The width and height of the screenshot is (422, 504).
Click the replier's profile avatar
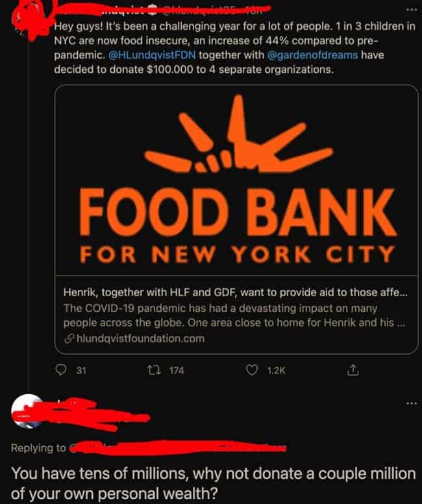[x=27, y=410]
